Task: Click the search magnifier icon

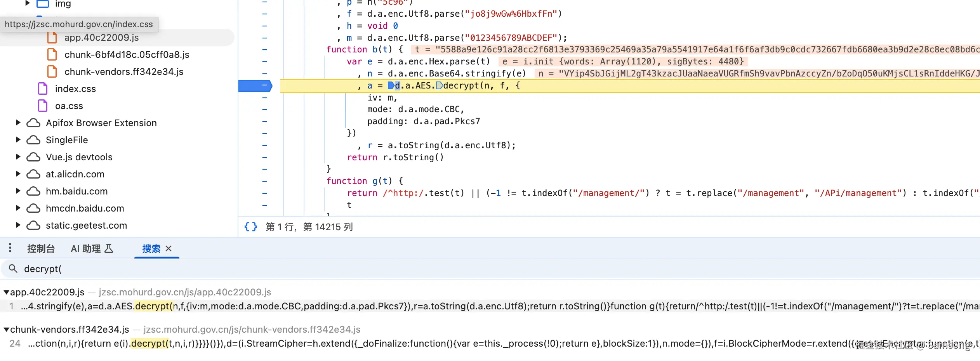Action: click(x=13, y=269)
